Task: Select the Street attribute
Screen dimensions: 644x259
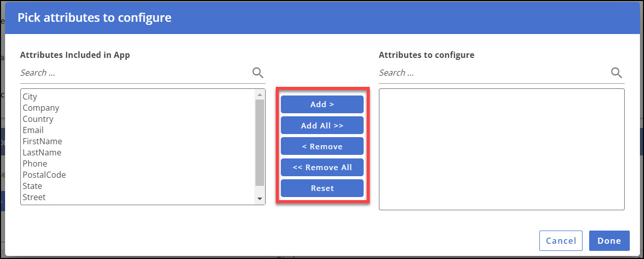Action: (34, 197)
